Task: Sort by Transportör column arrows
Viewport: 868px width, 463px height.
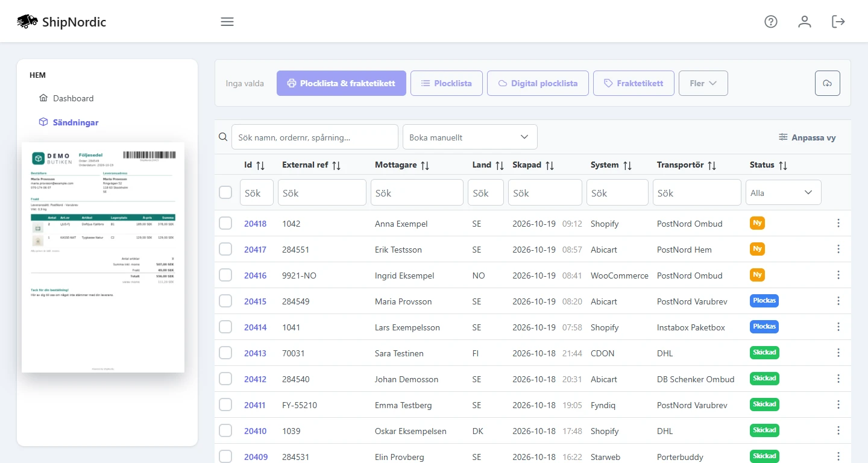Action: 712,165
